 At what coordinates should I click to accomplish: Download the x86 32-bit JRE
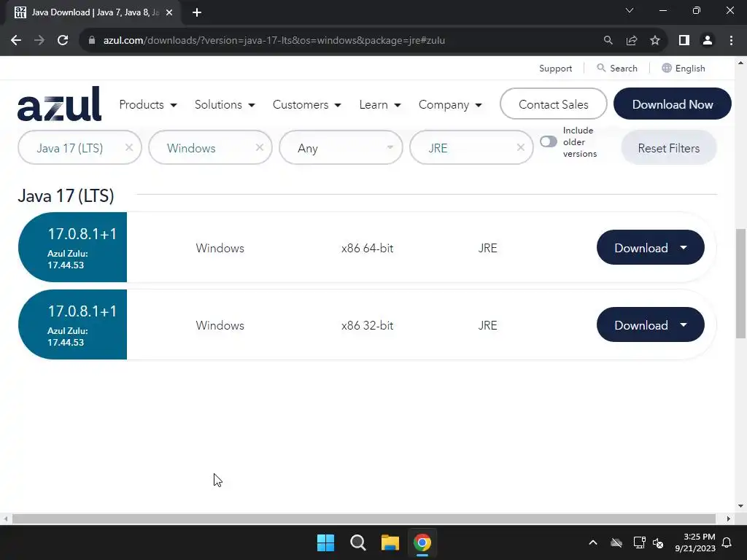[x=650, y=324]
